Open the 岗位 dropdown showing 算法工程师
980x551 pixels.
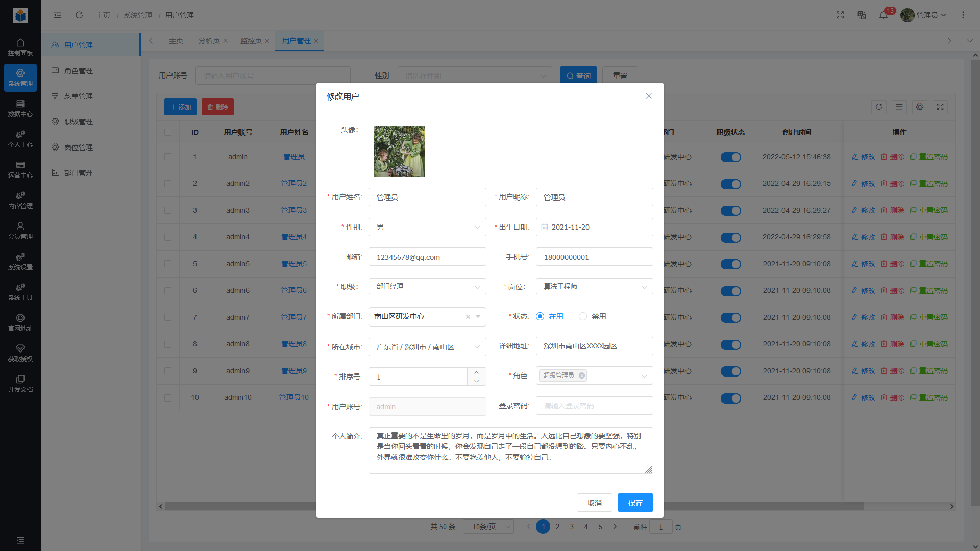tap(594, 287)
